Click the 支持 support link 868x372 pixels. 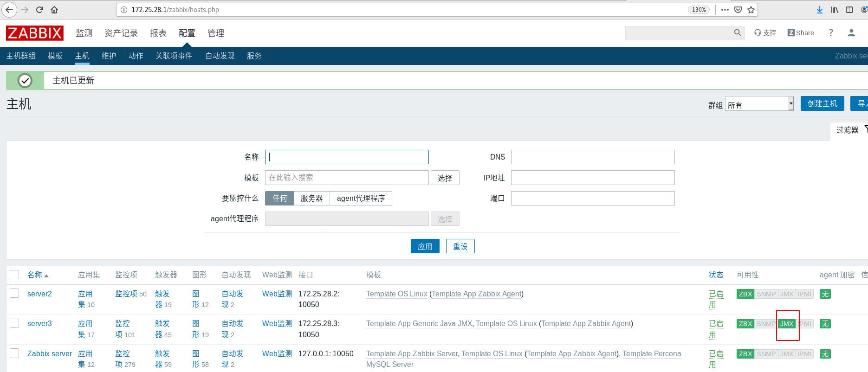(x=765, y=33)
